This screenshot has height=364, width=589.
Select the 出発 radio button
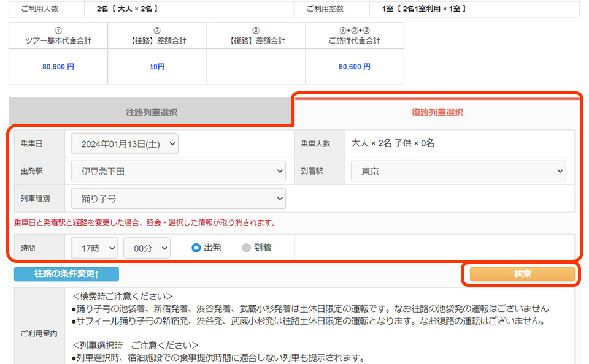[196, 248]
